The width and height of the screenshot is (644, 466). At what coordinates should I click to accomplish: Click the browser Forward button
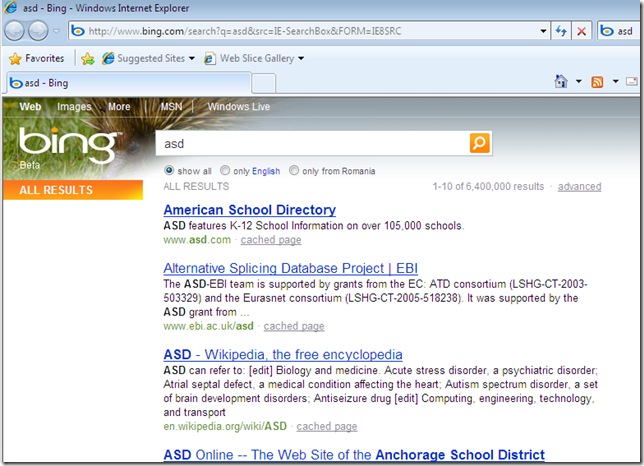[38, 31]
